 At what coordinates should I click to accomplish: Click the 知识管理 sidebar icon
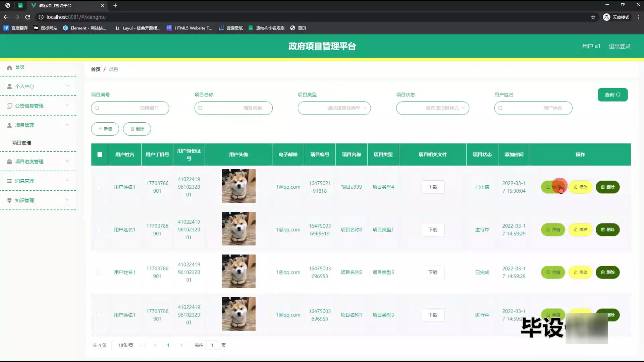(9, 200)
